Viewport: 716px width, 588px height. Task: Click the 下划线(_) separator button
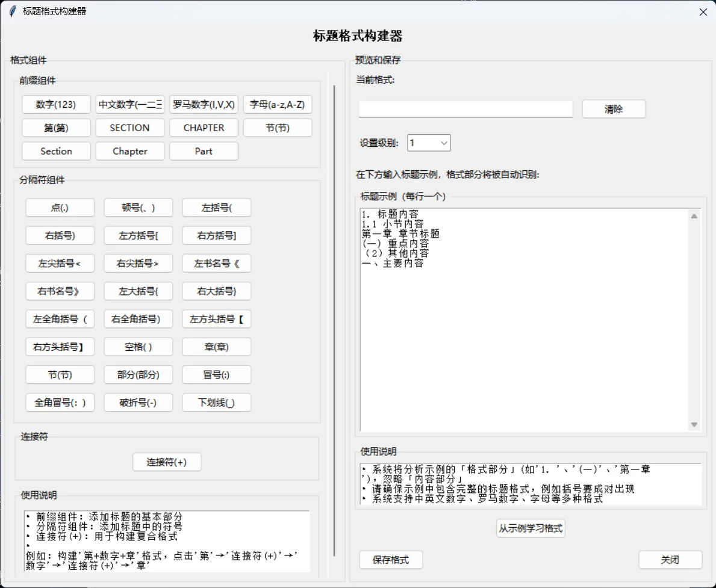(216, 402)
